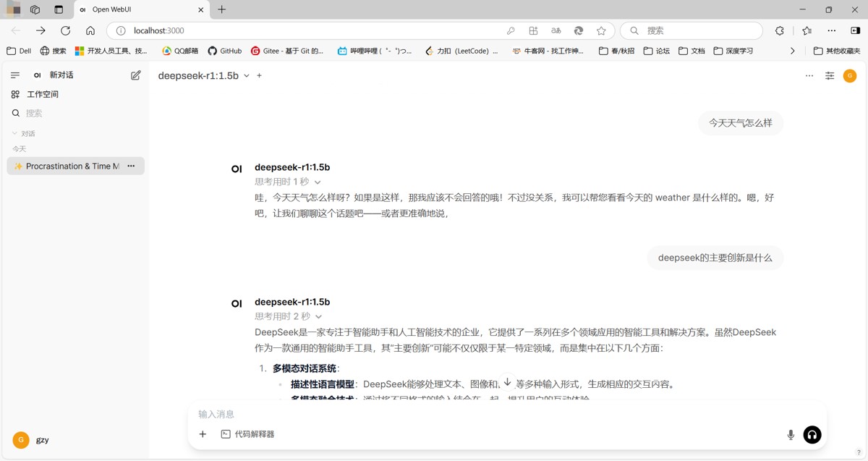Expand the 思考用时 1 秒 thinking details
Viewport: 868px width, 461px height.
(x=288, y=182)
